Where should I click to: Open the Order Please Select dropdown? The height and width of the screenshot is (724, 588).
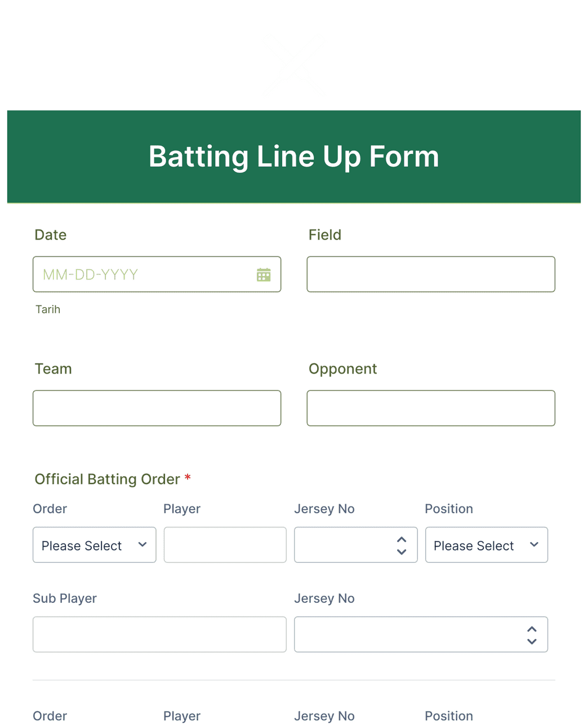94,545
